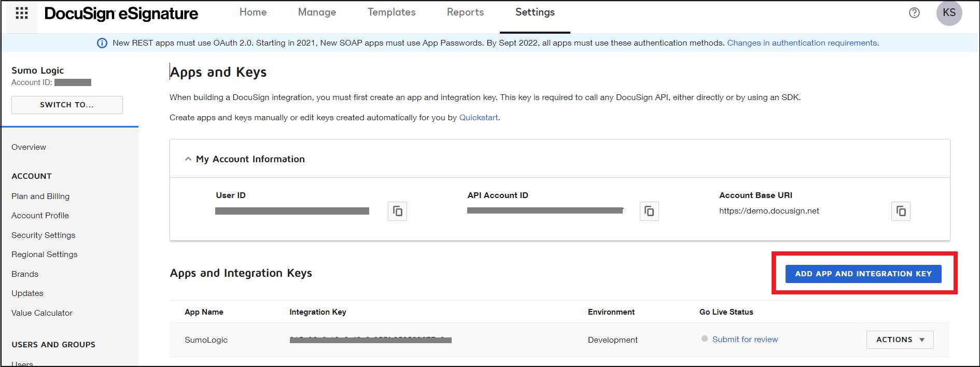Viewport: 980px width, 367px height.
Task: Select the SumoLogic app row
Action: (206, 340)
